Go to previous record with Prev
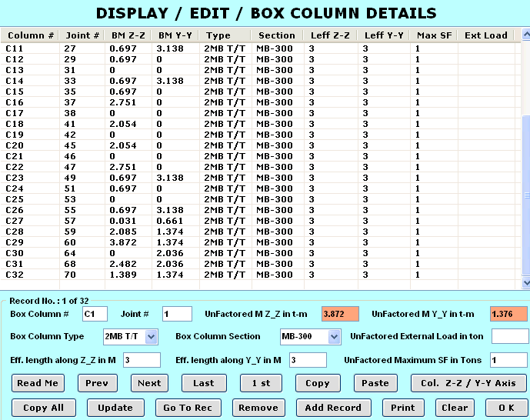Screen dimensions: 530x420 [98, 383]
